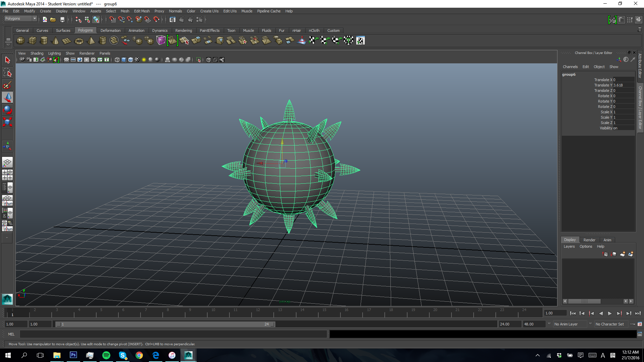
Task: Click the time range slider bar
Action: click(x=165, y=324)
